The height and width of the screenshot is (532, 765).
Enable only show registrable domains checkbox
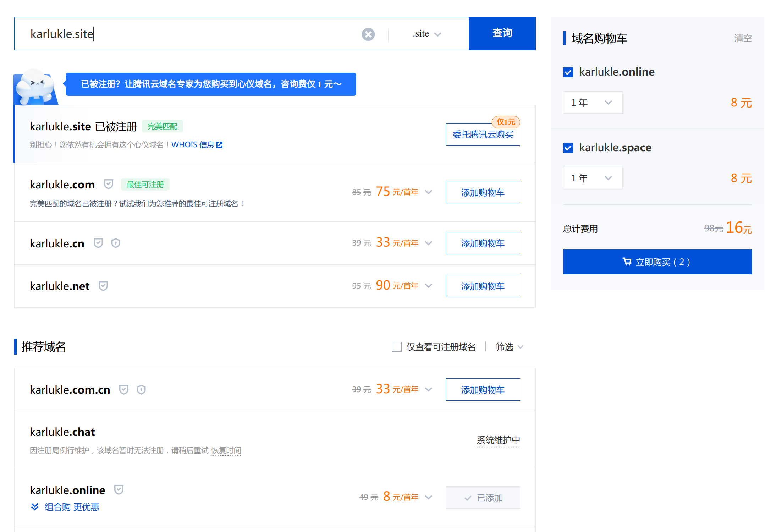(396, 347)
